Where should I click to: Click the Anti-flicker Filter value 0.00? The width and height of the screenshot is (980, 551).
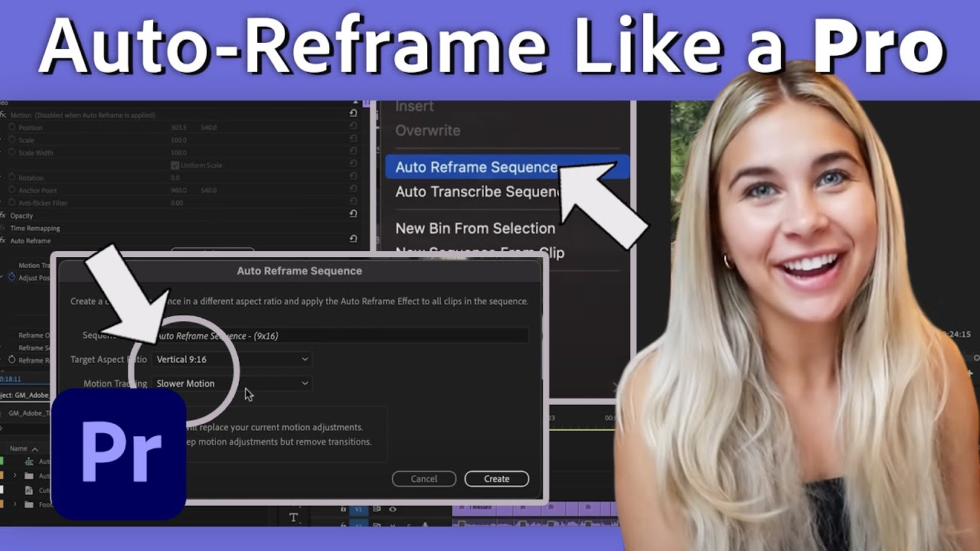pos(177,204)
